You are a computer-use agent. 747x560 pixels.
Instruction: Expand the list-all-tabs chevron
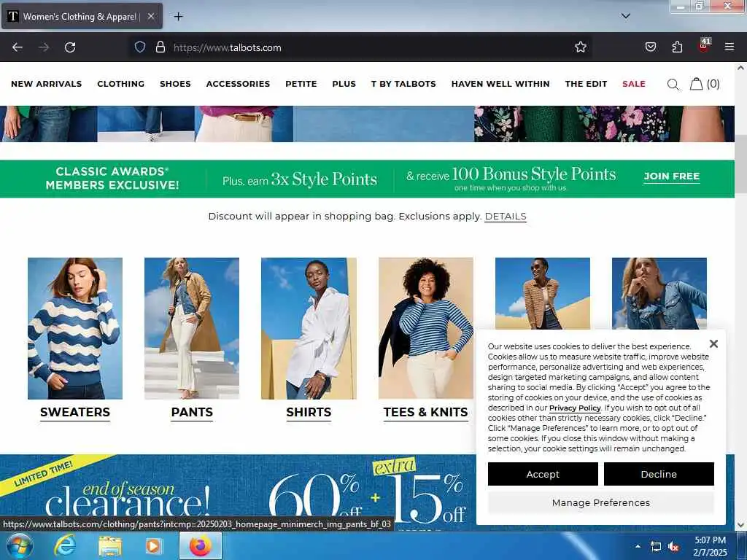[626, 16]
